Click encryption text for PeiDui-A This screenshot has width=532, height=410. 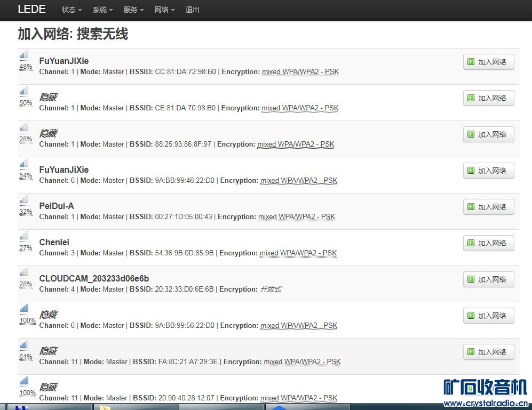pos(297,216)
